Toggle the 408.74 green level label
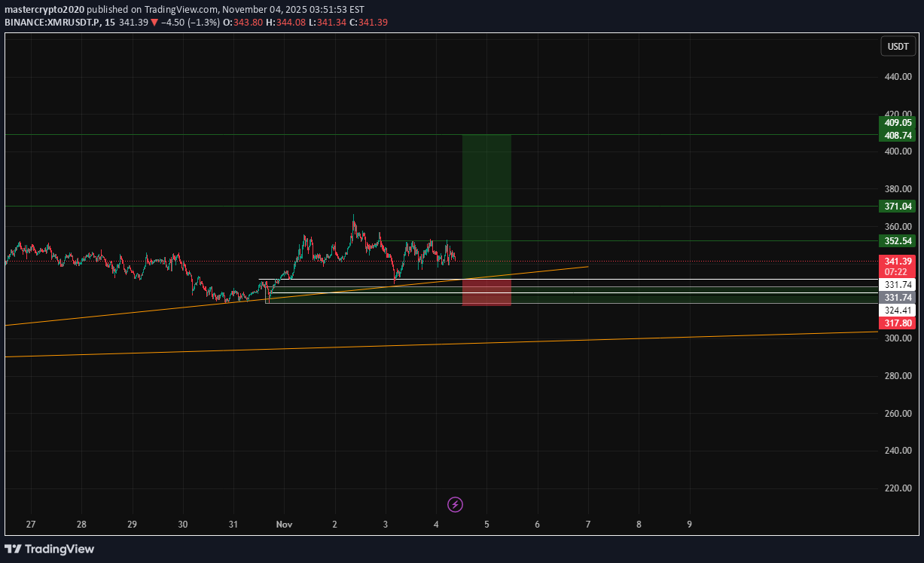Viewport: 924px width, 563px height. point(897,133)
